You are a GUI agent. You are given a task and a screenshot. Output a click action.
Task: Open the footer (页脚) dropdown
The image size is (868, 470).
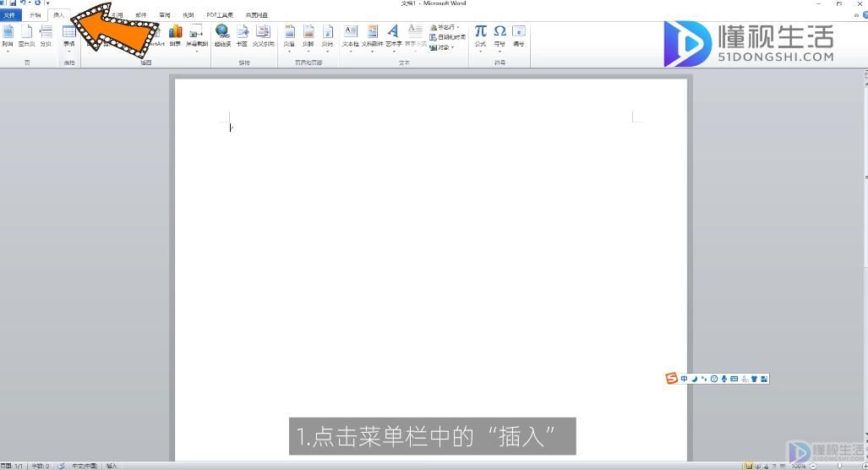(x=308, y=38)
